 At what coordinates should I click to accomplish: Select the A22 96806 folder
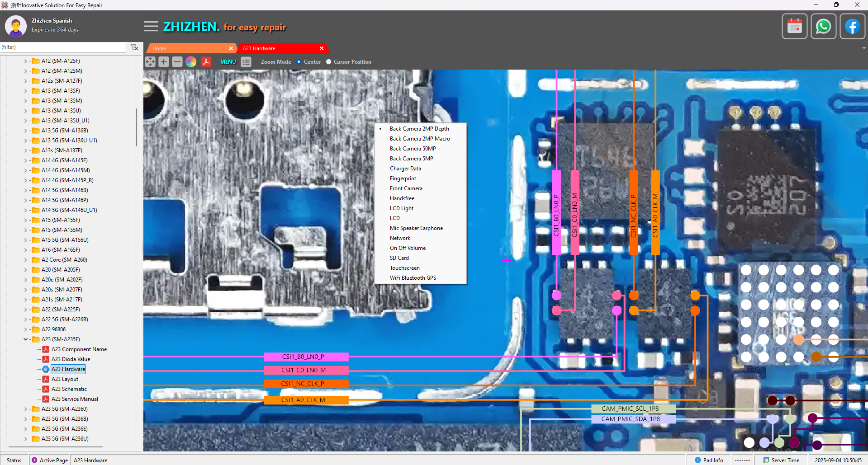(53, 329)
